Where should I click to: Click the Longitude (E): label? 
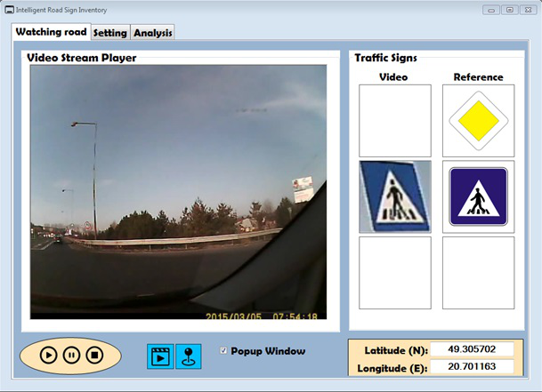[x=392, y=368]
